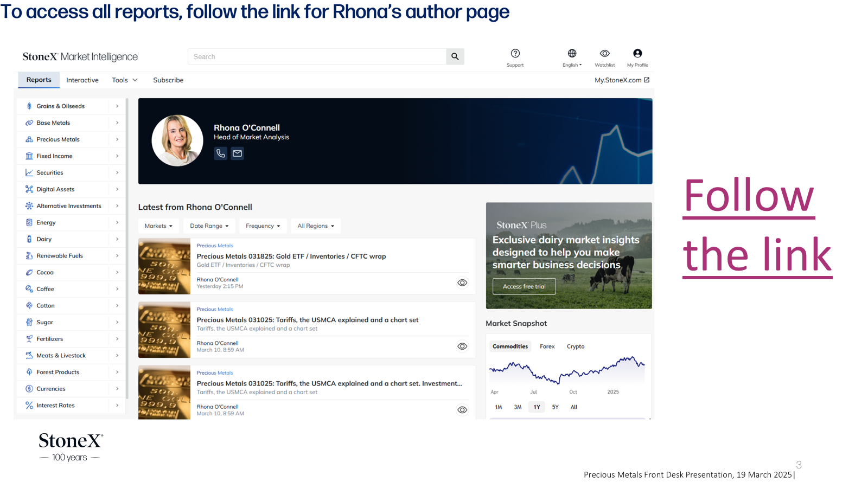The width and height of the screenshot is (868, 488).
Task: Open the Frequency filter dropdown
Action: pos(263,226)
